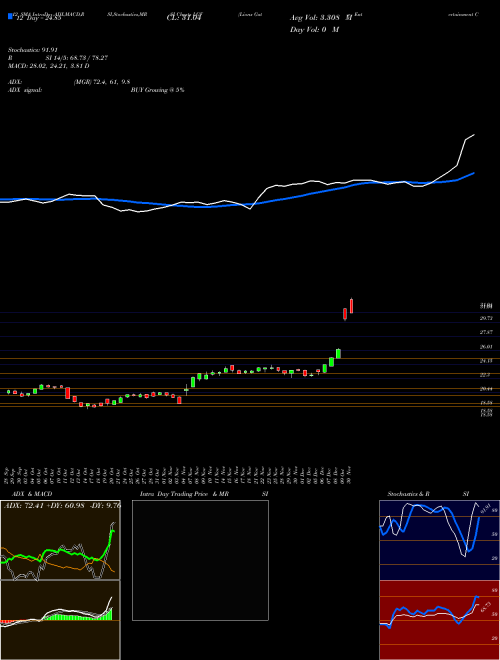Screen dimensions: 500x660
Task: Click the 'ADX signal:' label
Action: click(x=25, y=90)
